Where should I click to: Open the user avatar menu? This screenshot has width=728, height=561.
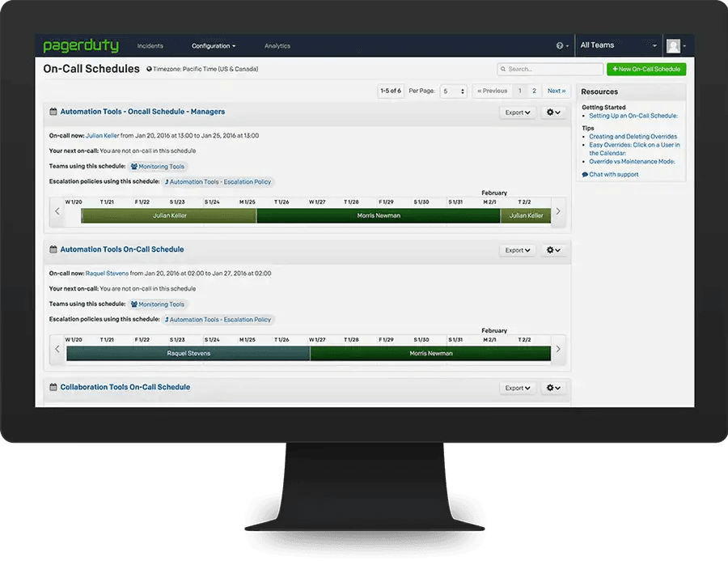coord(676,46)
